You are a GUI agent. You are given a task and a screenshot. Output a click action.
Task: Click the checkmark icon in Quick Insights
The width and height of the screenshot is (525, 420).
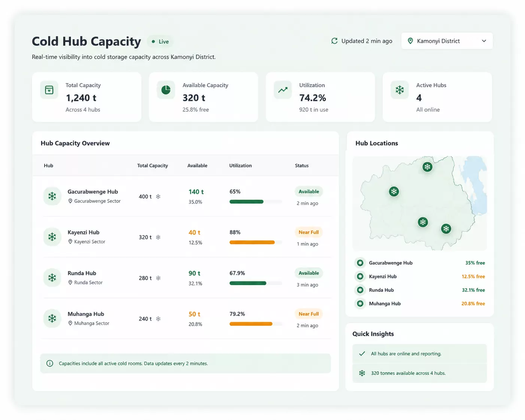tap(362, 354)
